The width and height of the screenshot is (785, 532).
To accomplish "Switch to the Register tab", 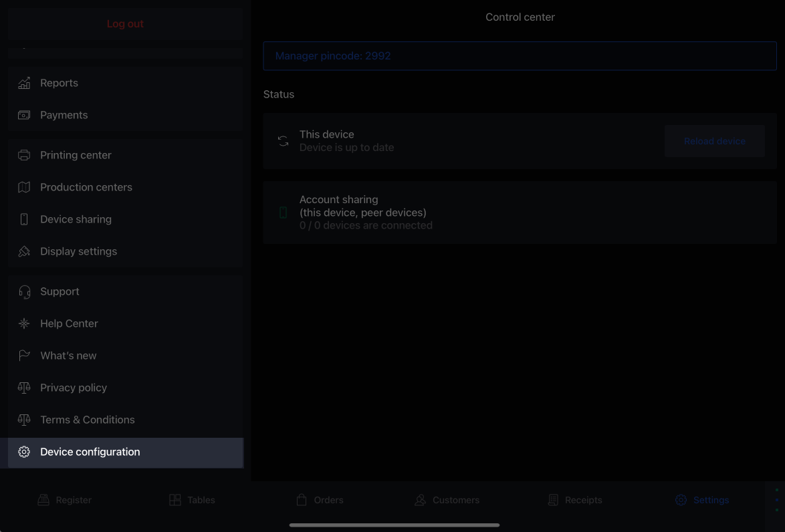I will click(x=65, y=500).
